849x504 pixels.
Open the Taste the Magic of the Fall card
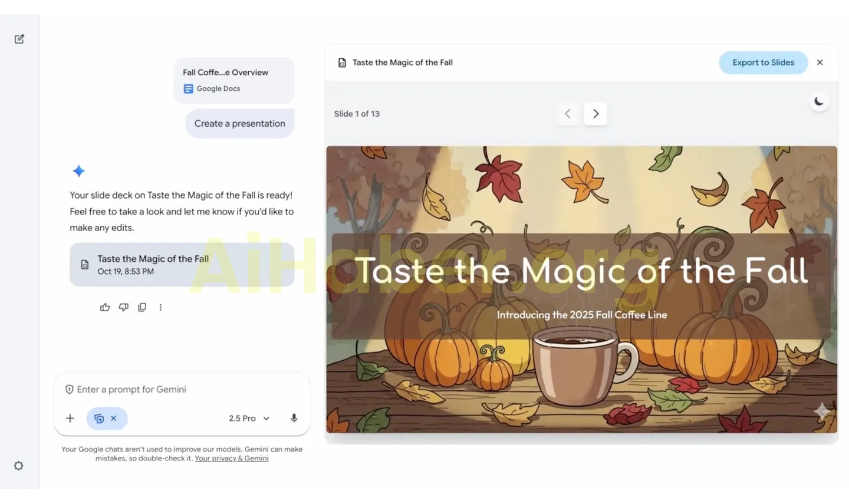182,264
